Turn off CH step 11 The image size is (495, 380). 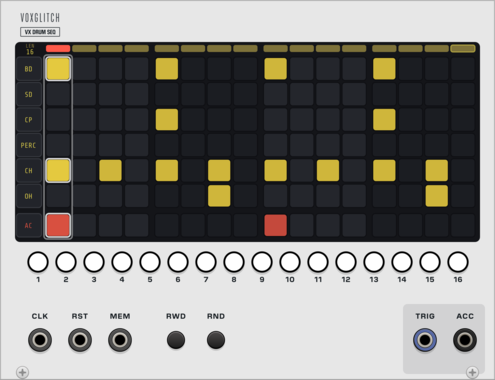coord(328,171)
